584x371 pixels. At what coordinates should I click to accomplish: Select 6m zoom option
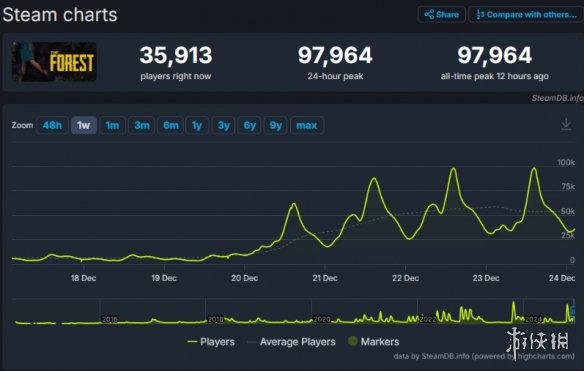(171, 125)
